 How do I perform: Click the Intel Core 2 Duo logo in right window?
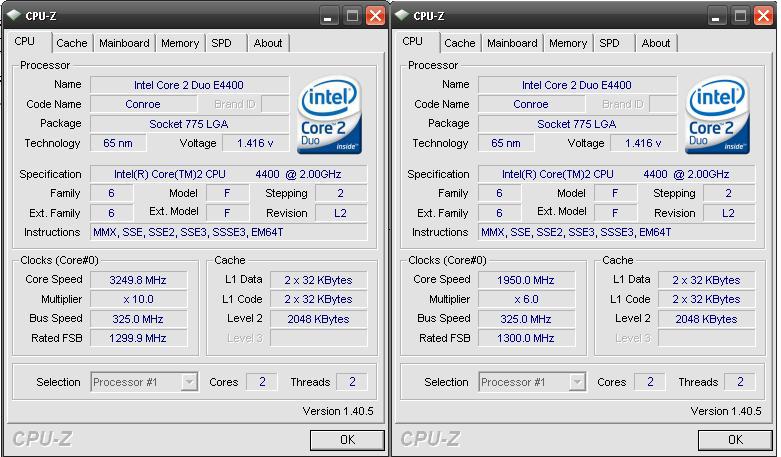coord(717,115)
